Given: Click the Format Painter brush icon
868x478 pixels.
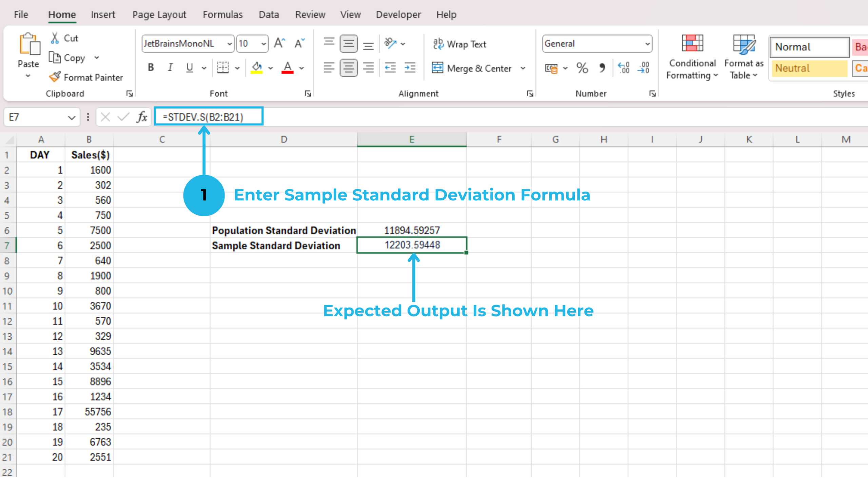Looking at the screenshot, I should click(55, 77).
